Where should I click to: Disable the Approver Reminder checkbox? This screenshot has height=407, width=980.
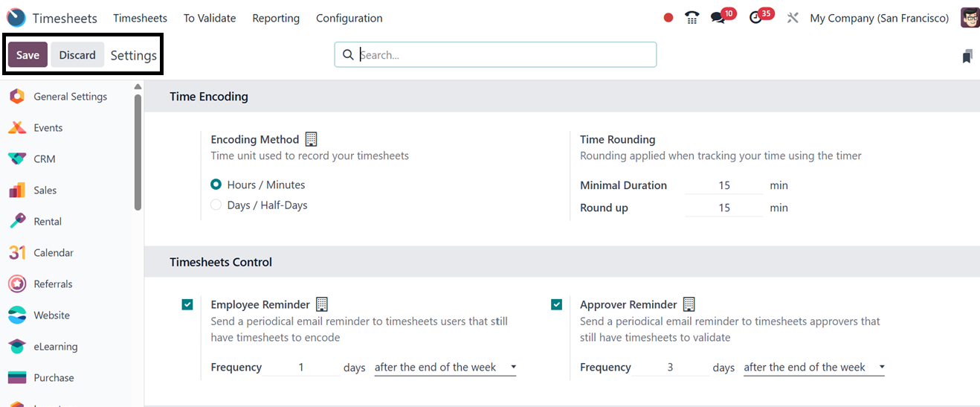tap(556, 304)
